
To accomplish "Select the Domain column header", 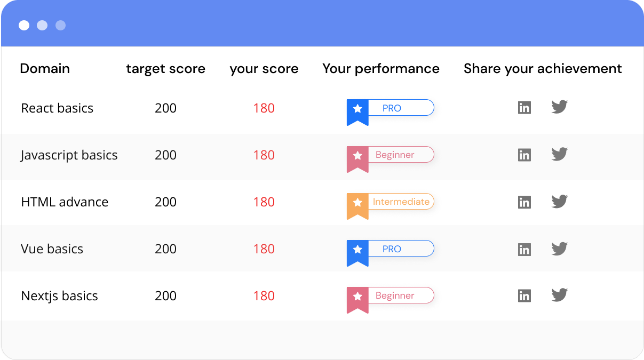I will pos(45,68).
